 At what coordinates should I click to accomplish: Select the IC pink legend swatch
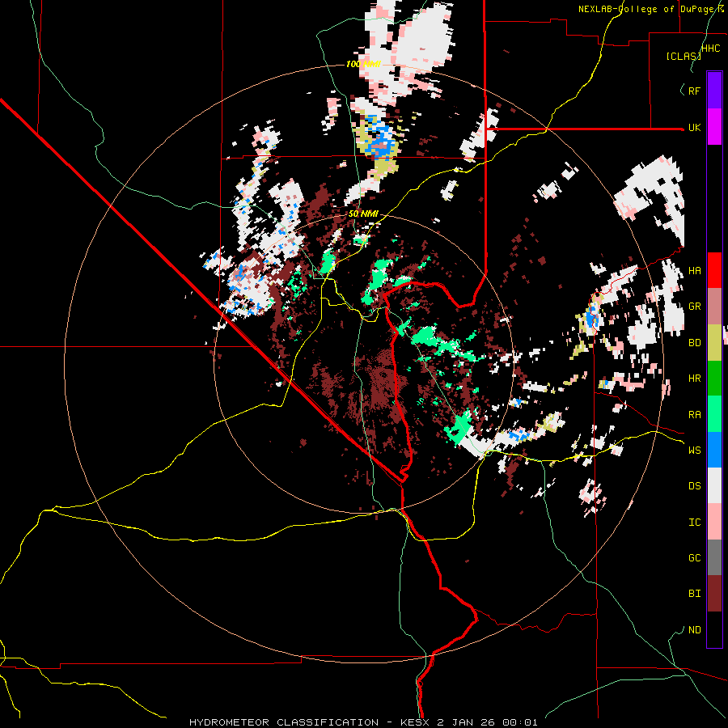(714, 522)
